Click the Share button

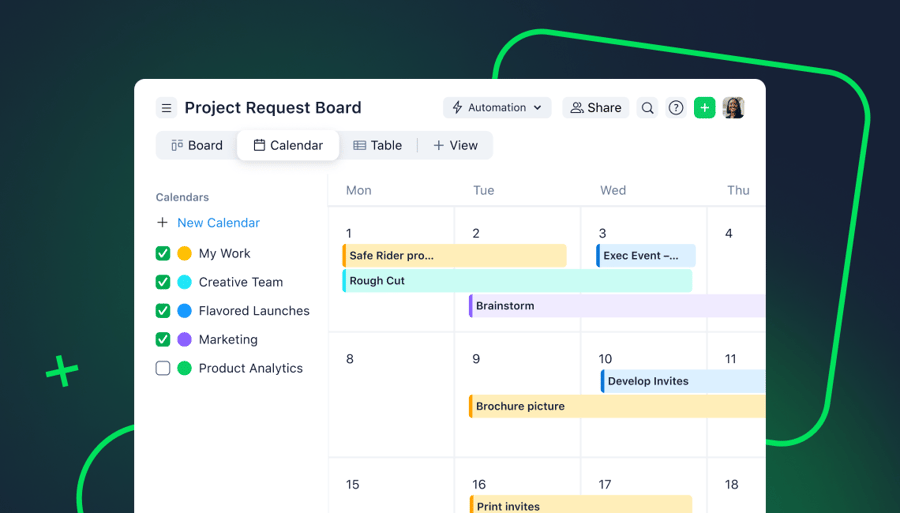click(x=596, y=108)
